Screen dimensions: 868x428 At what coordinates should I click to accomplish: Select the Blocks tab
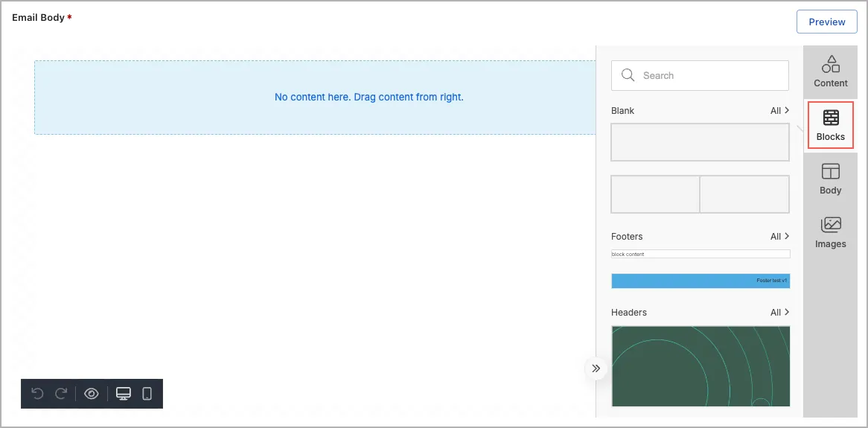830,126
